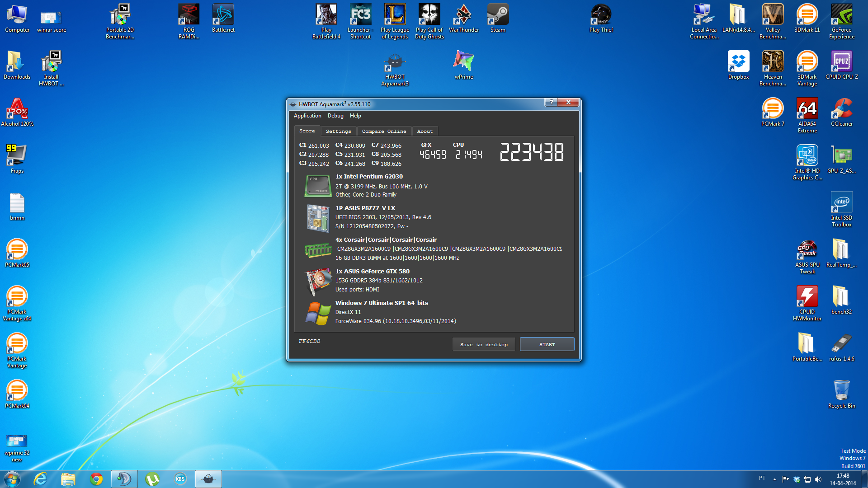Open the PCMark 7 shortcut
The height and width of the screenshot is (488, 868).
tap(773, 112)
